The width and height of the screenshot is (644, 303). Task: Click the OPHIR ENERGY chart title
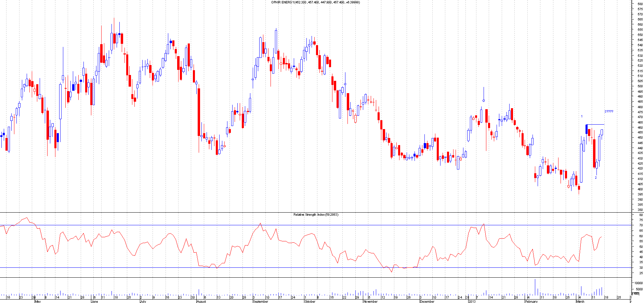pyautogui.click(x=315, y=2)
